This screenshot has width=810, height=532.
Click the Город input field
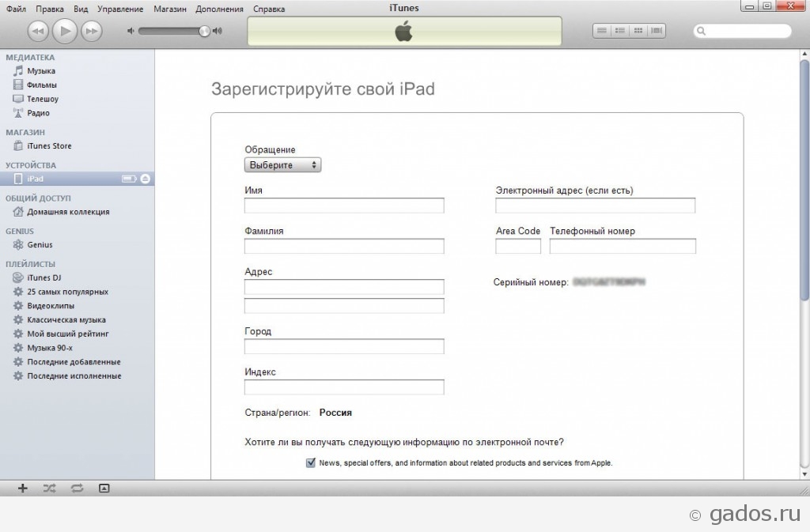pyautogui.click(x=344, y=346)
